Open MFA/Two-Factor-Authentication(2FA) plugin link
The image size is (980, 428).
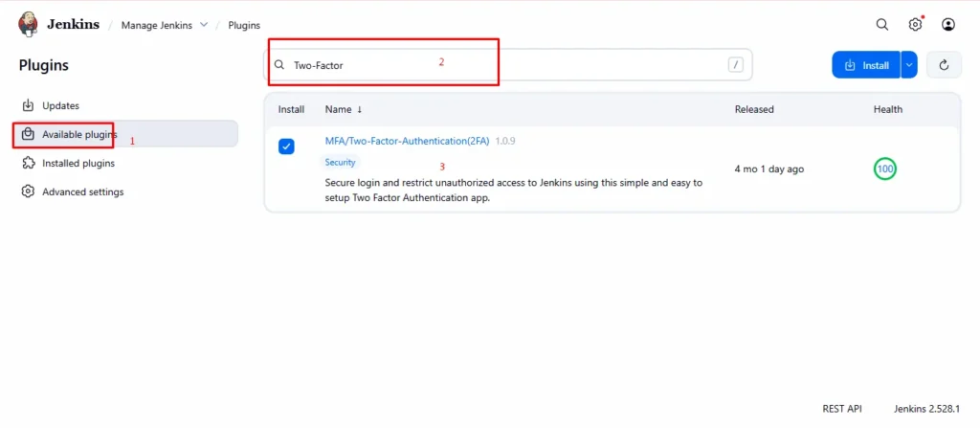click(407, 141)
